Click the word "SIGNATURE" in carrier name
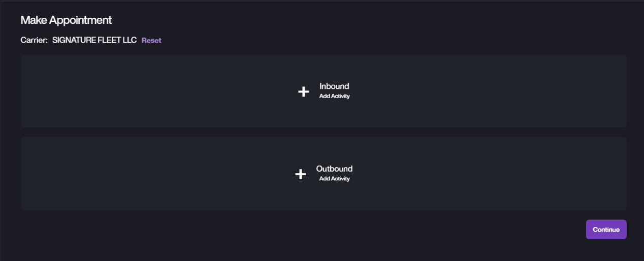The width and height of the screenshot is (644, 261). [71, 40]
